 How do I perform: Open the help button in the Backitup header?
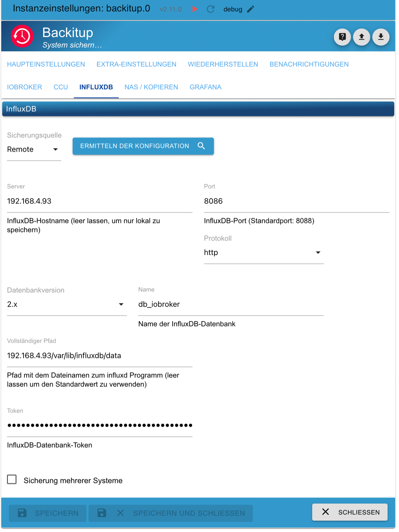[342, 37]
